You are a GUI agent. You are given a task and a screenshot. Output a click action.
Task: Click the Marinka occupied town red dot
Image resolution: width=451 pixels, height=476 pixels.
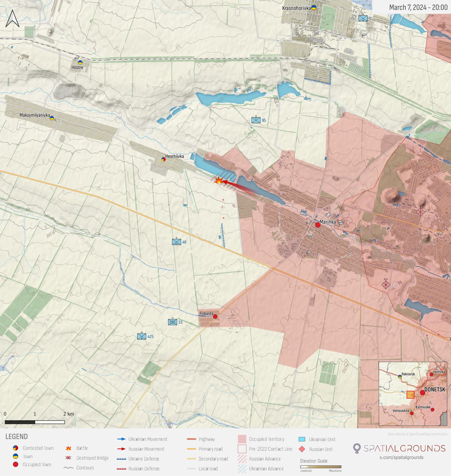tap(318, 225)
